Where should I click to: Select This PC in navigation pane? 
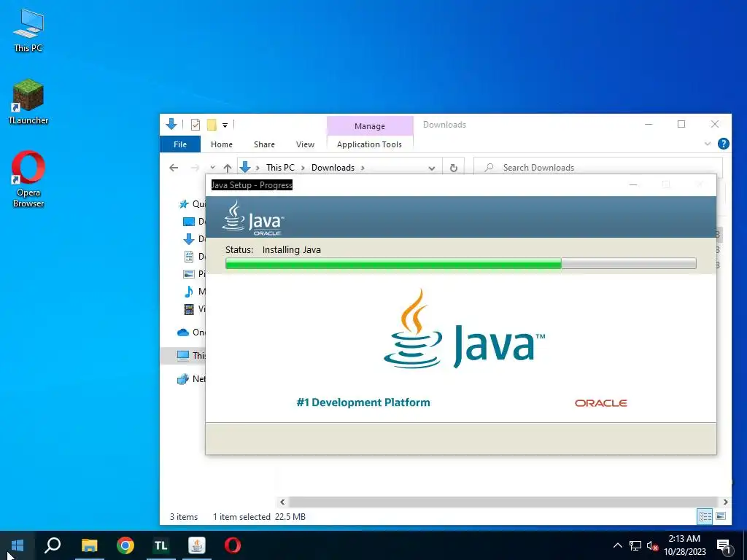tap(191, 355)
